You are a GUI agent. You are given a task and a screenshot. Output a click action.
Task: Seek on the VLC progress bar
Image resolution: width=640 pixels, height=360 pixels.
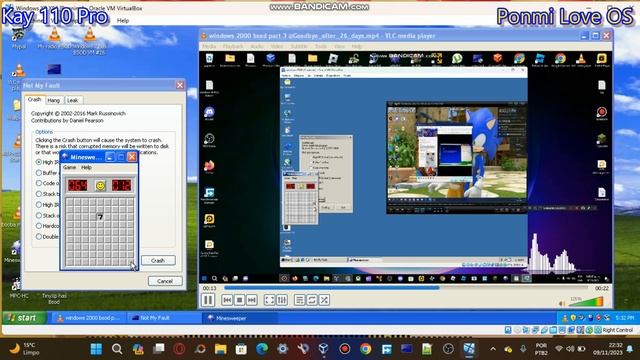pos(406,288)
